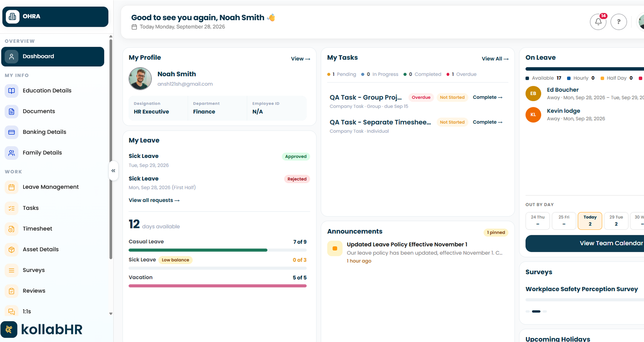Click the Documents file icon
The image size is (644, 342).
pos(12,111)
